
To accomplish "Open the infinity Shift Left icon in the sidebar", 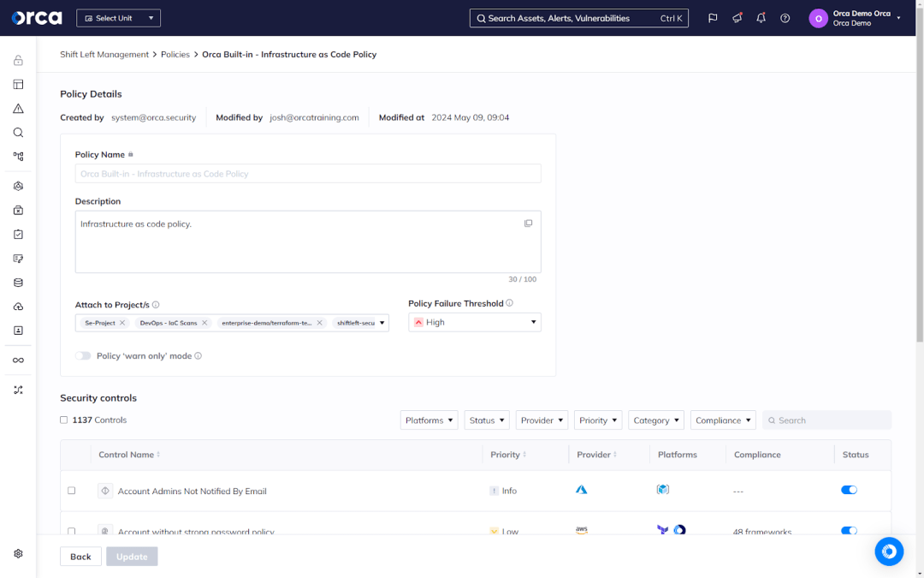I will [x=18, y=361].
